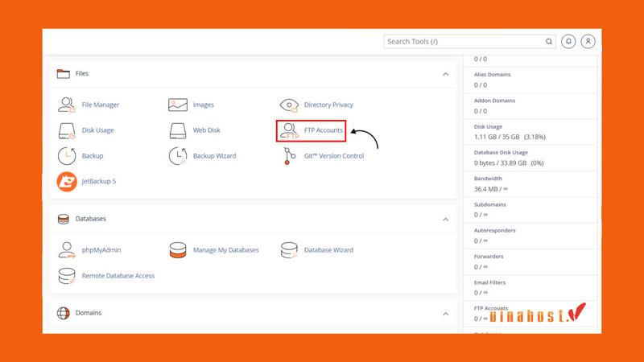Open the Directory Privacy eye icon
The height and width of the screenshot is (362, 644).
click(x=289, y=105)
